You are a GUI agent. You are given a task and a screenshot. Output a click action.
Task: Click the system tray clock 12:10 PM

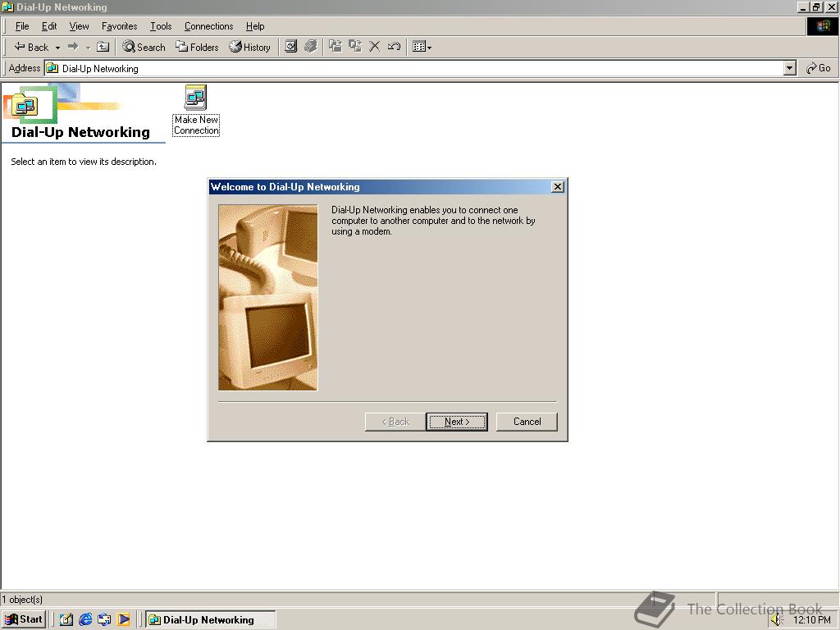tap(811, 620)
